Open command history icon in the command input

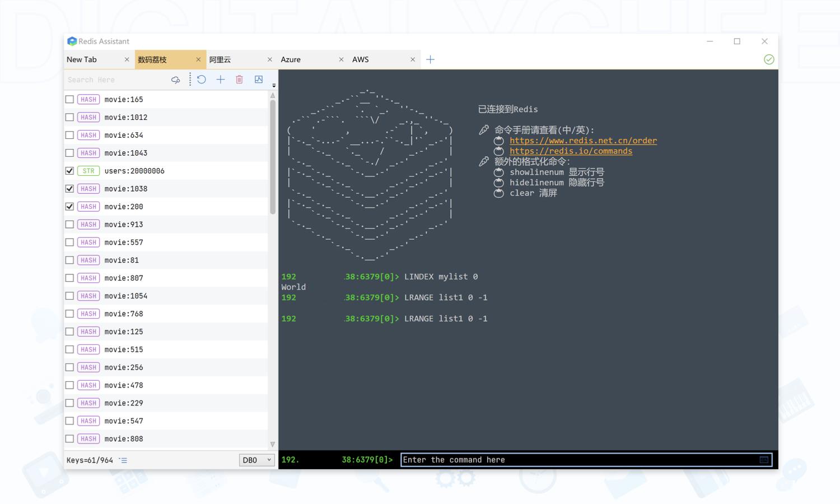(764, 460)
